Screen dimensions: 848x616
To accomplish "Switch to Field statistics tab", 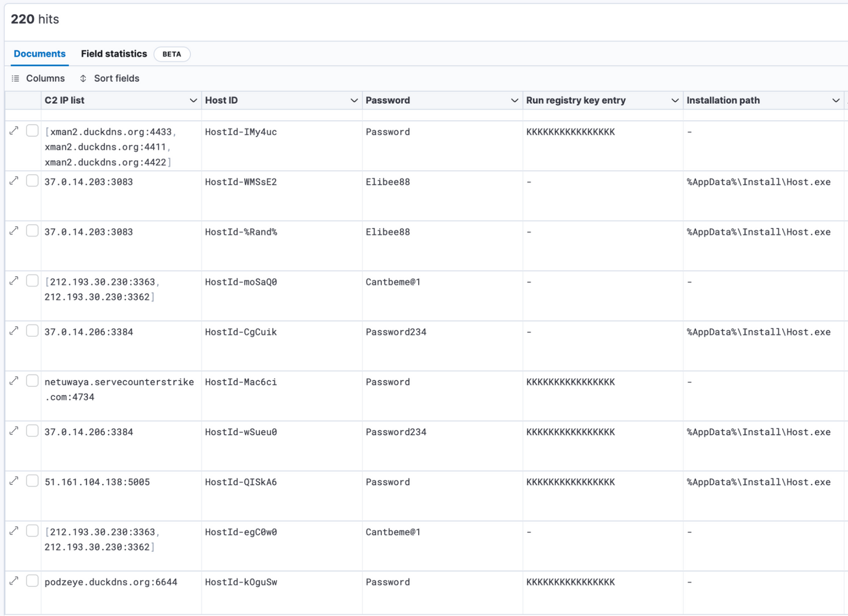I will click(x=114, y=54).
